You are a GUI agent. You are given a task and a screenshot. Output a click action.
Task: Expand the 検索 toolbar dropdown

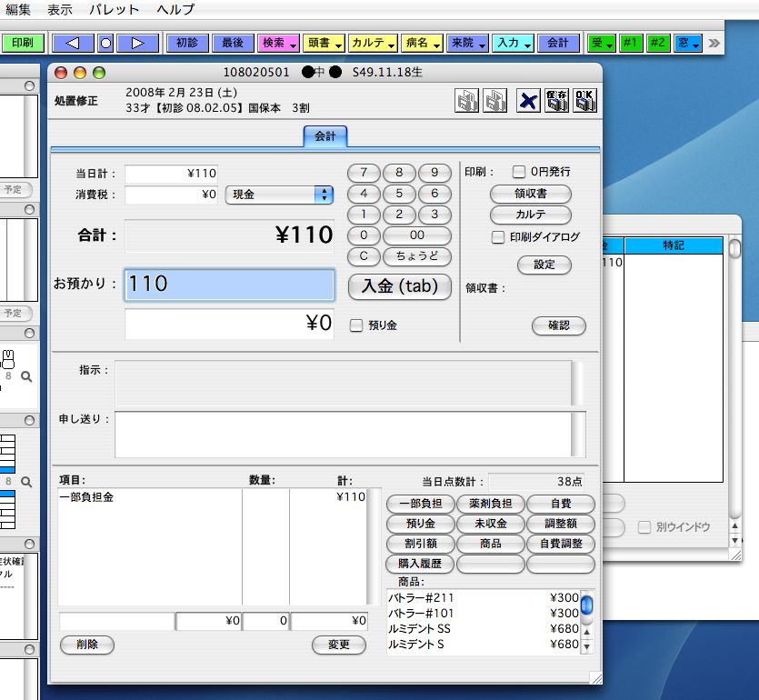(x=279, y=43)
